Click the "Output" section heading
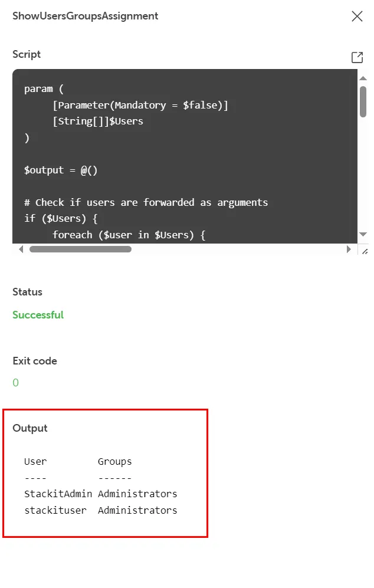 (30, 428)
